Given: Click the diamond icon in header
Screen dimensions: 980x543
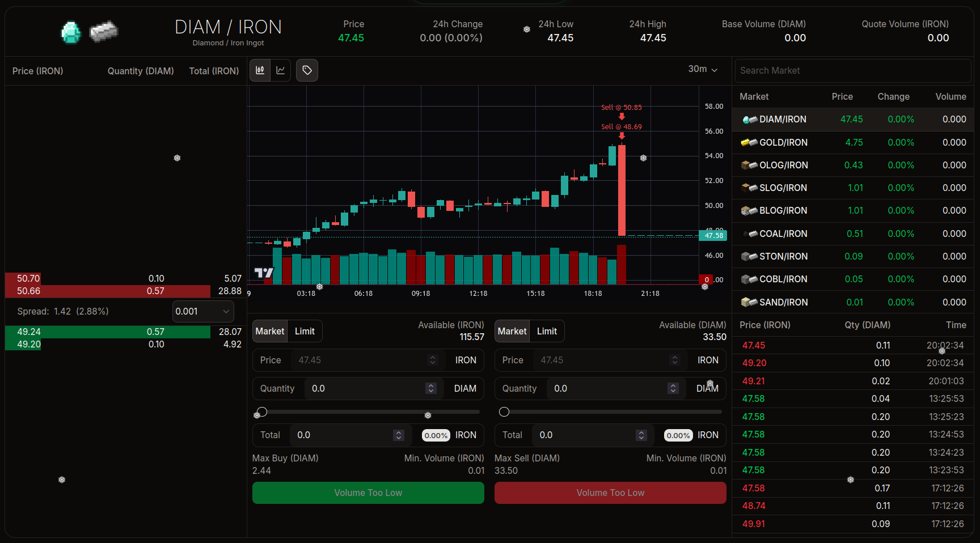Looking at the screenshot, I should pyautogui.click(x=71, y=32).
